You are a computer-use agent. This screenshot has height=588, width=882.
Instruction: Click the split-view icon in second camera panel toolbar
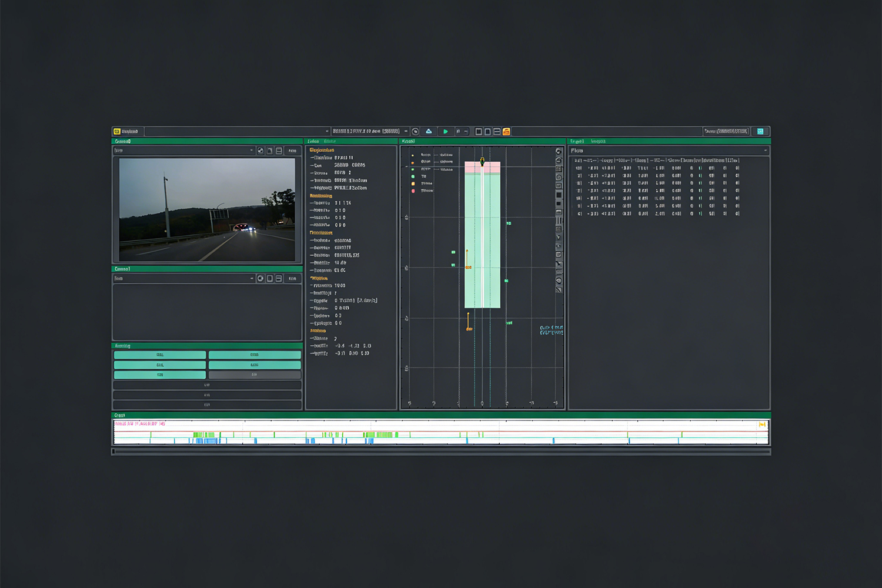tap(279, 279)
